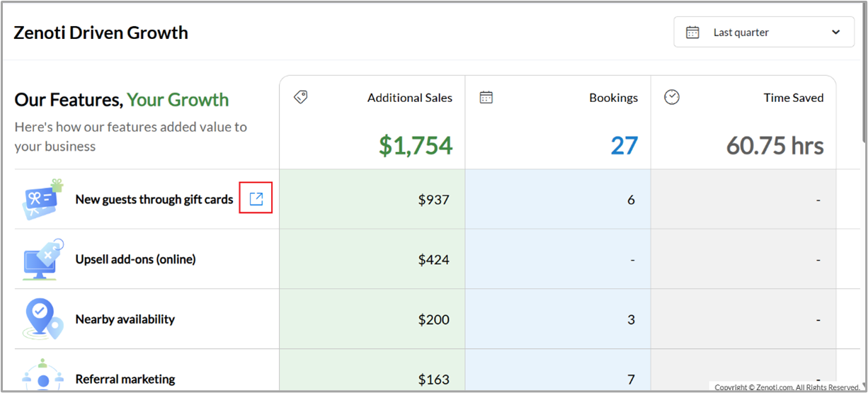Click the Time Saved column header
868x393 pixels.
794,98
